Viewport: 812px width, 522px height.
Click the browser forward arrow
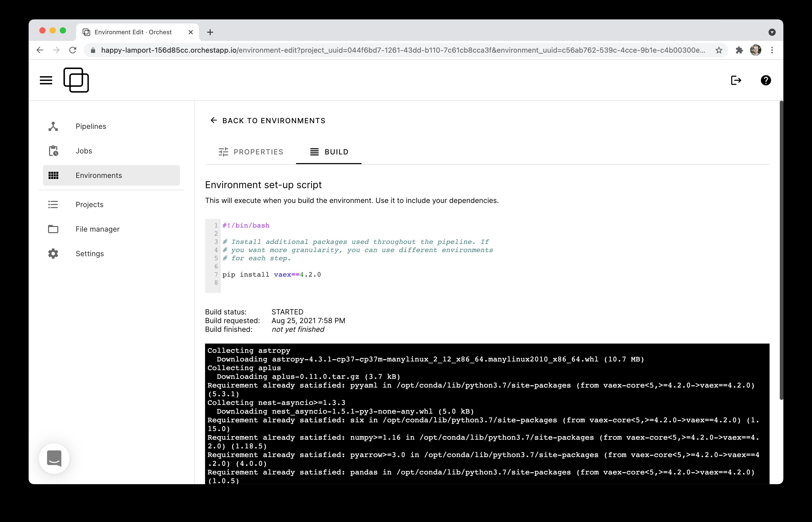click(x=56, y=50)
